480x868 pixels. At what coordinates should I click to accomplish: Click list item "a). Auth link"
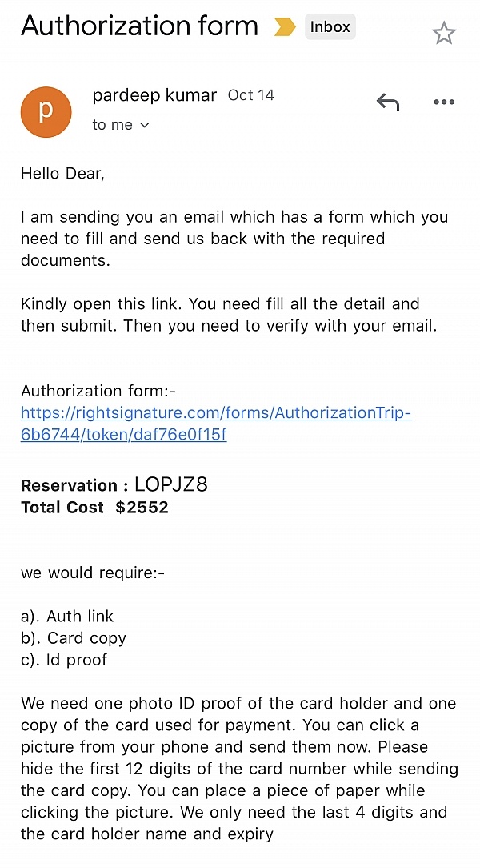(x=67, y=616)
